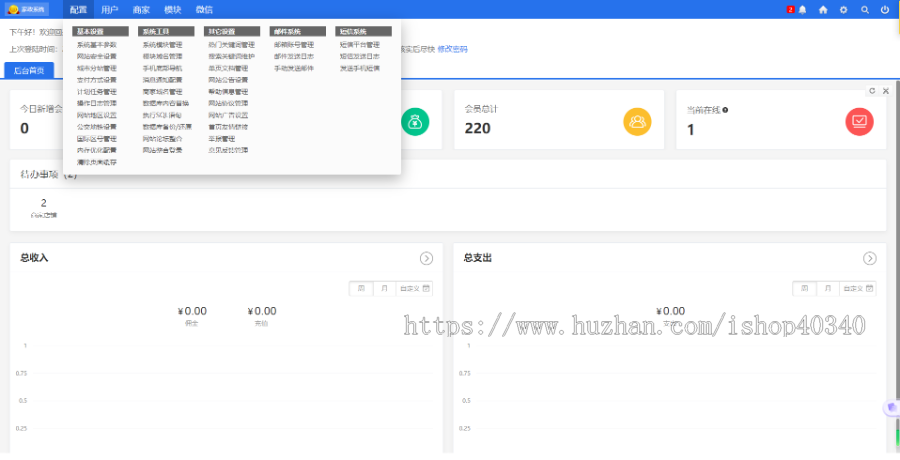This screenshot has height=460, width=900.
Task: Select 邮件发送日志 menu entry
Action: pyautogui.click(x=294, y=56)
